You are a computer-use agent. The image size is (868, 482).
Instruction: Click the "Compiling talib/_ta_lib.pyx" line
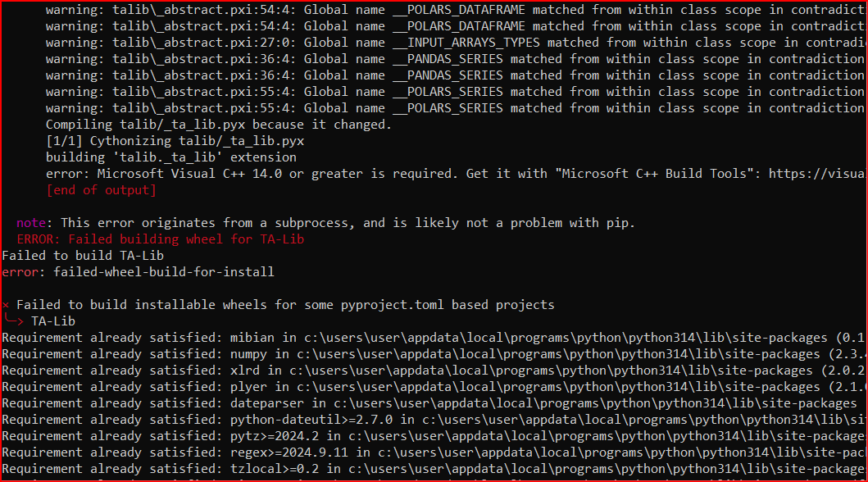(218, 125)
